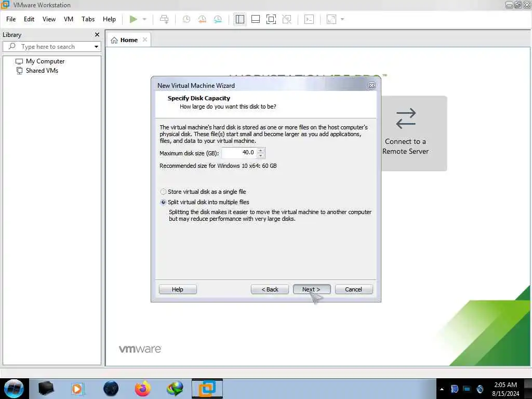This screenshot has height=399, width=532.
Task: Open the View menu
Action: point(49,19)
